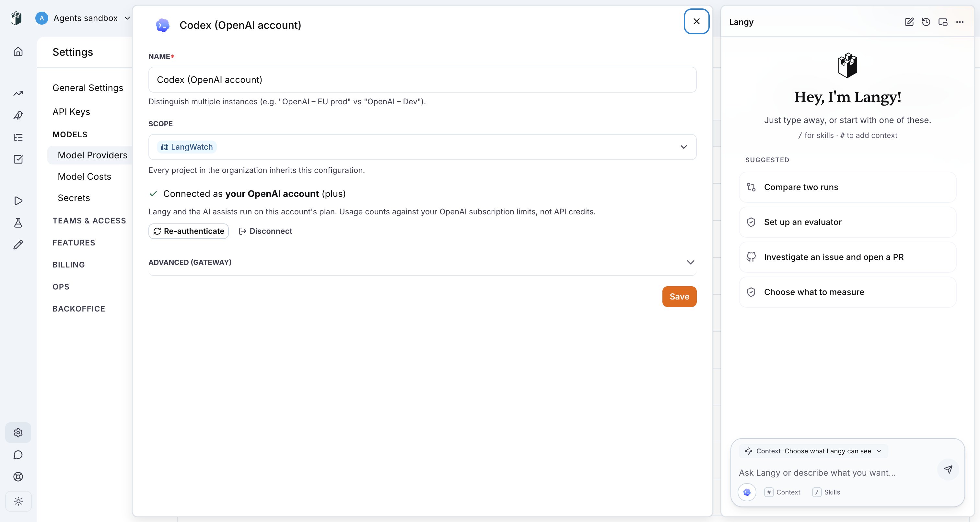Click the 'Connected as your OpenAI account' status text
The height and width of the screenshot is (522, 980).
point(254,194)
